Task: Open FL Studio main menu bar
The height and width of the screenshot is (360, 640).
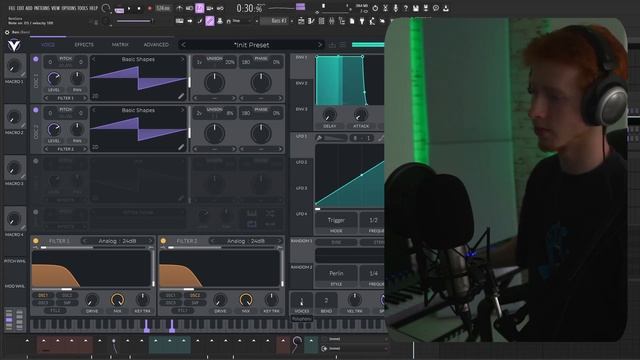Action: [53, 8]
